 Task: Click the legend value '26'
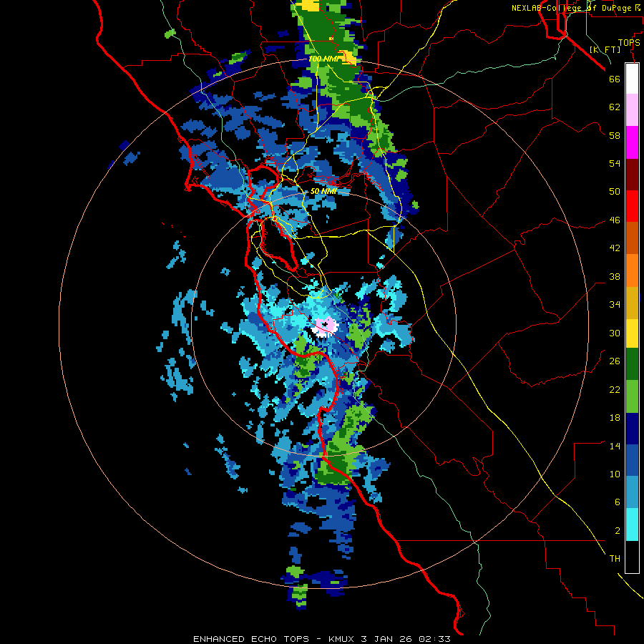[x=615, y=361]
